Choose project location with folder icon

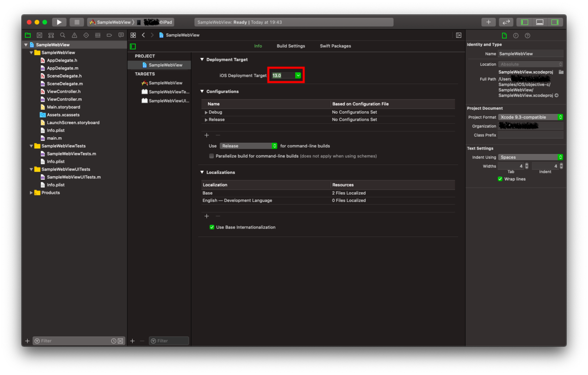pos(561,72)
